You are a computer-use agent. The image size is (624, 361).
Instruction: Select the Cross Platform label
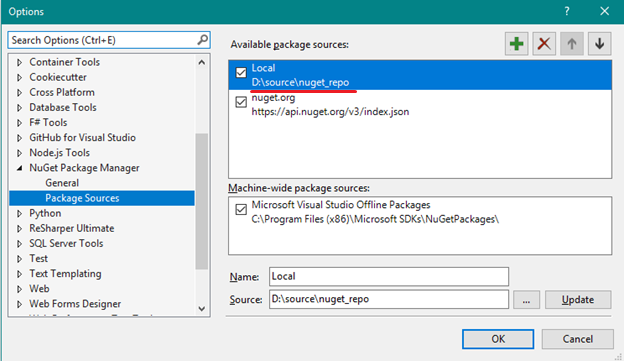[62, 92]
